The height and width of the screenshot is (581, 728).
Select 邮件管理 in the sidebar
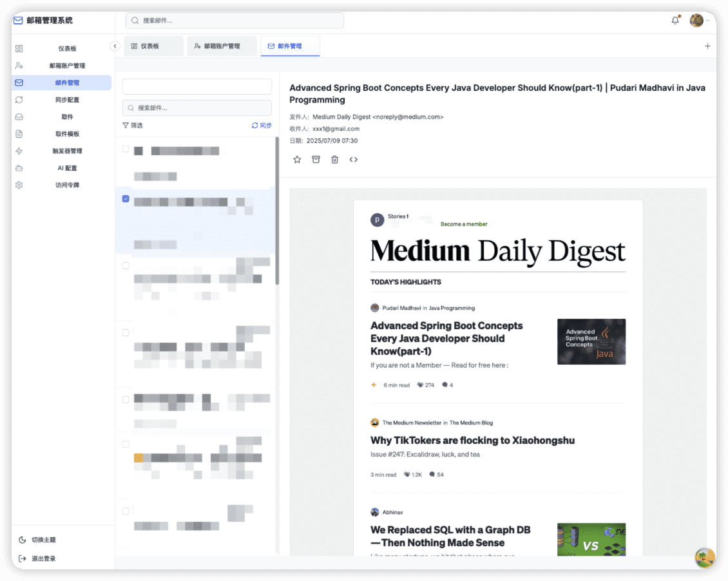coord(61,82)
